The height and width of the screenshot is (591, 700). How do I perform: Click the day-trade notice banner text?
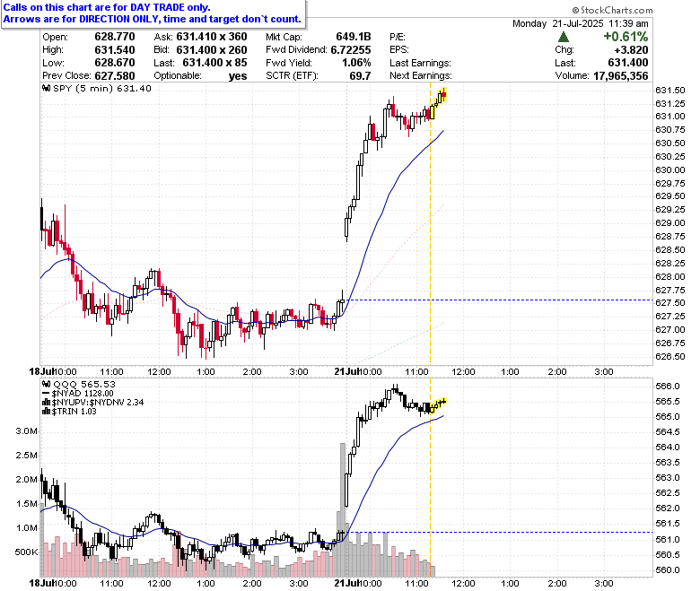153,13
